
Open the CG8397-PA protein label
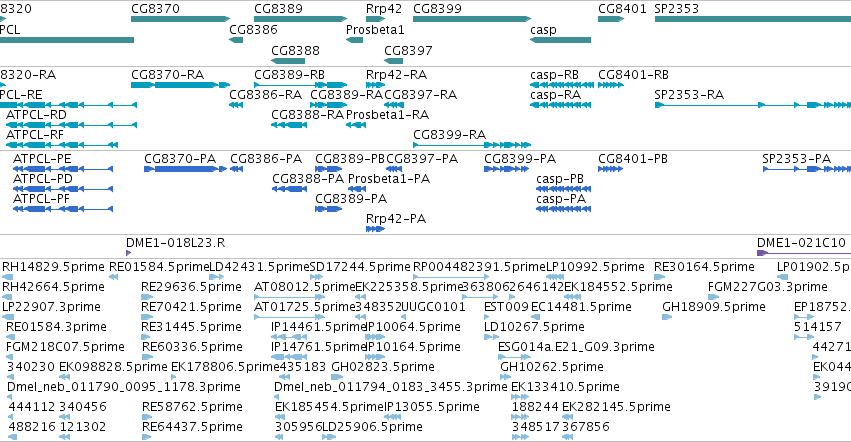(422, 159)
